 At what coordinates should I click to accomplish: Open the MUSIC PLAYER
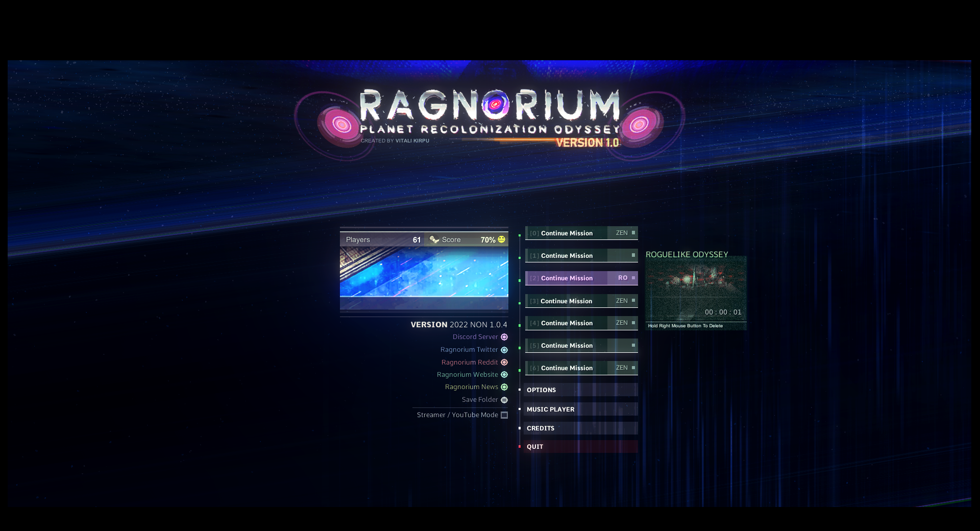pos(581,409)
